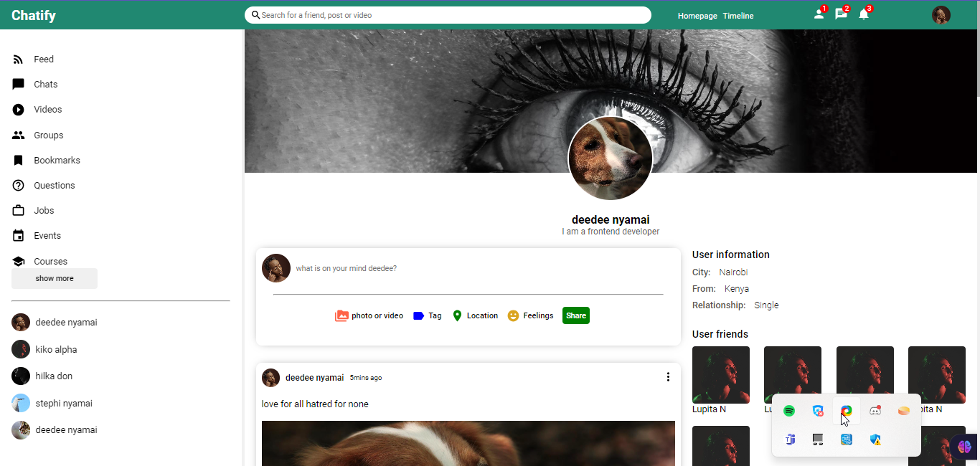This screenshot has height=466, width=980.
Task: Click the Feelings emoji icon
Action: coord(513,315)
